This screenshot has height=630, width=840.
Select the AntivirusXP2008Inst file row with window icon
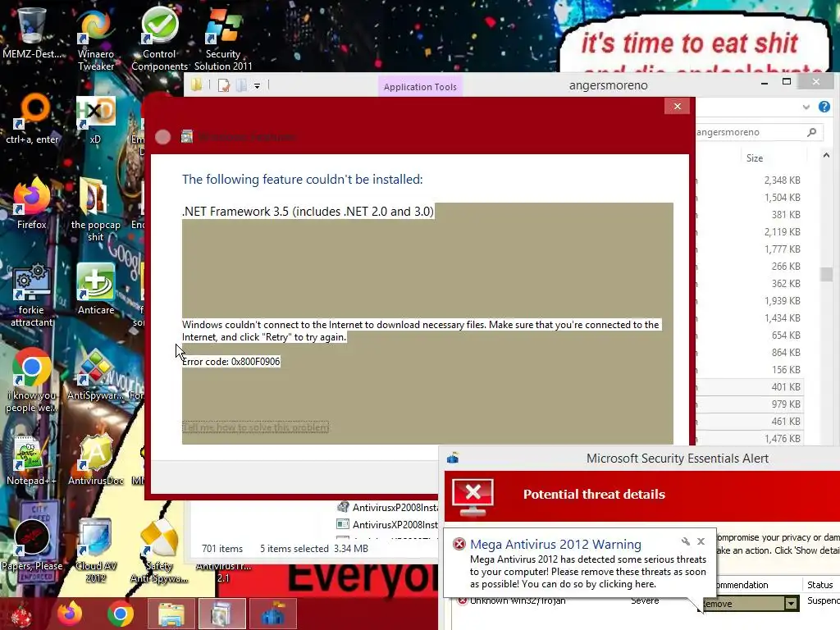[388, 524]
